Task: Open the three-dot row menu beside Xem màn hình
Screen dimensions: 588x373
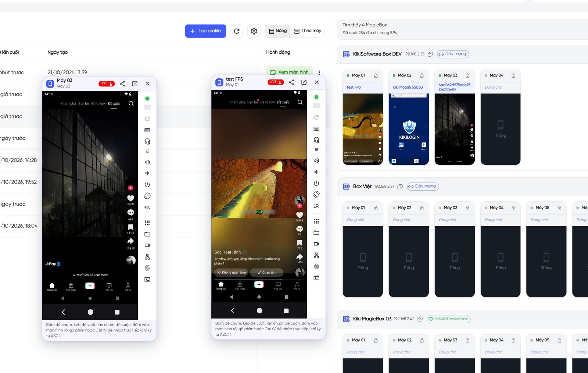Action: (x=319, y=72)
